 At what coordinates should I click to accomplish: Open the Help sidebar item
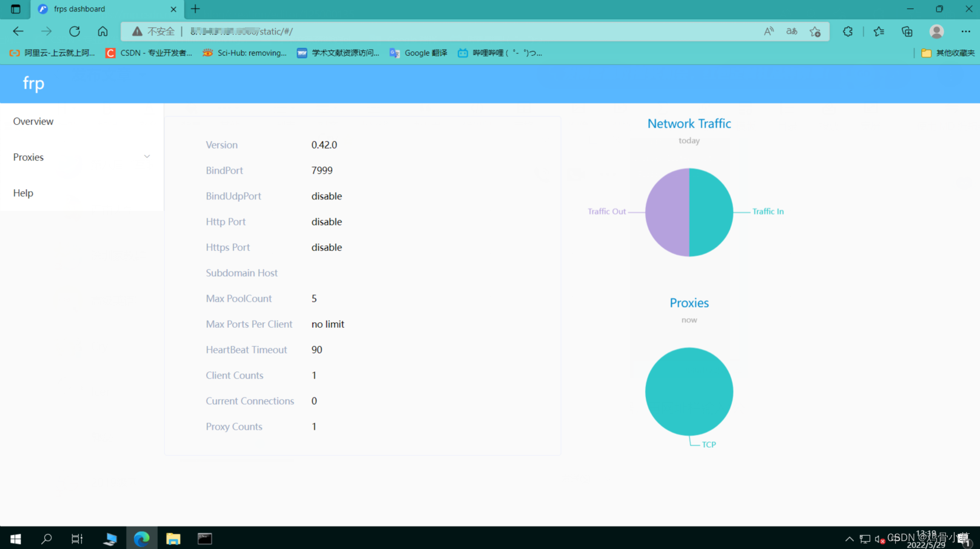click(82, 193)
